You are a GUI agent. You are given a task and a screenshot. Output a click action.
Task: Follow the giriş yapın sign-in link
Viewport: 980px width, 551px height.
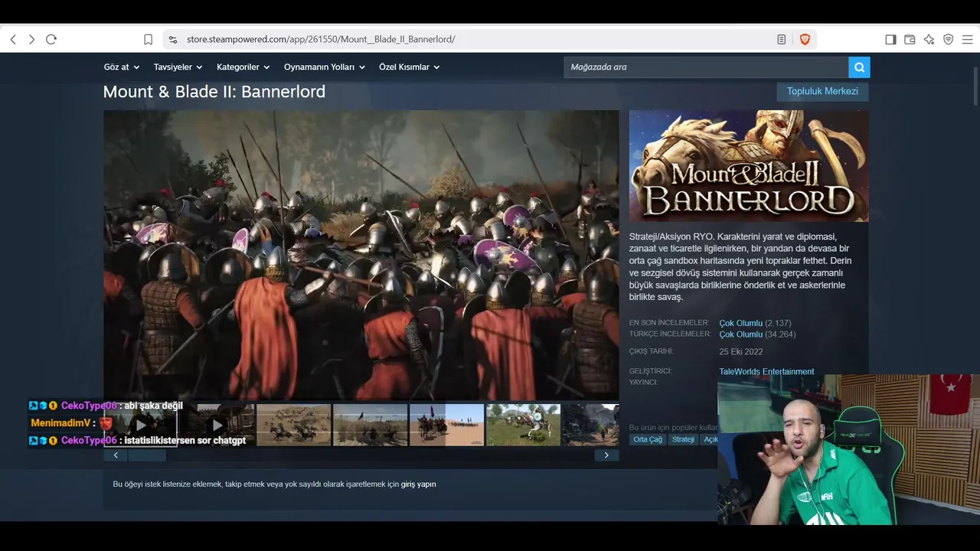418,484
